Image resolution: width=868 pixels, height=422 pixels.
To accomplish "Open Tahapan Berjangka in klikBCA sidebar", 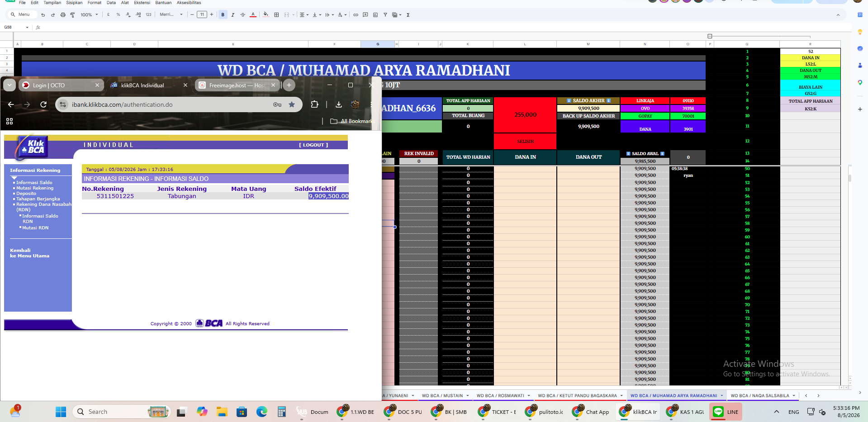I will click(x=38, y=199).
